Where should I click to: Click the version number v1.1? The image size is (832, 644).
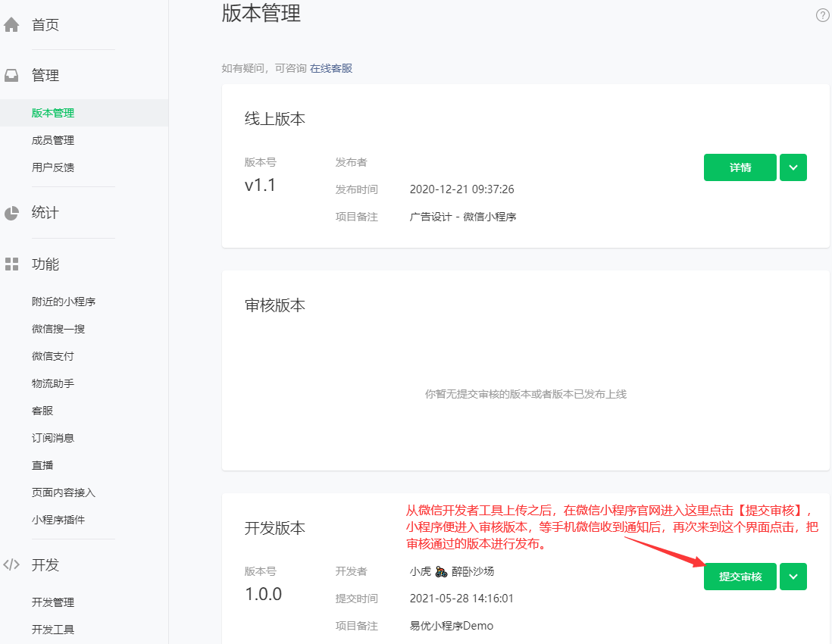261,184
